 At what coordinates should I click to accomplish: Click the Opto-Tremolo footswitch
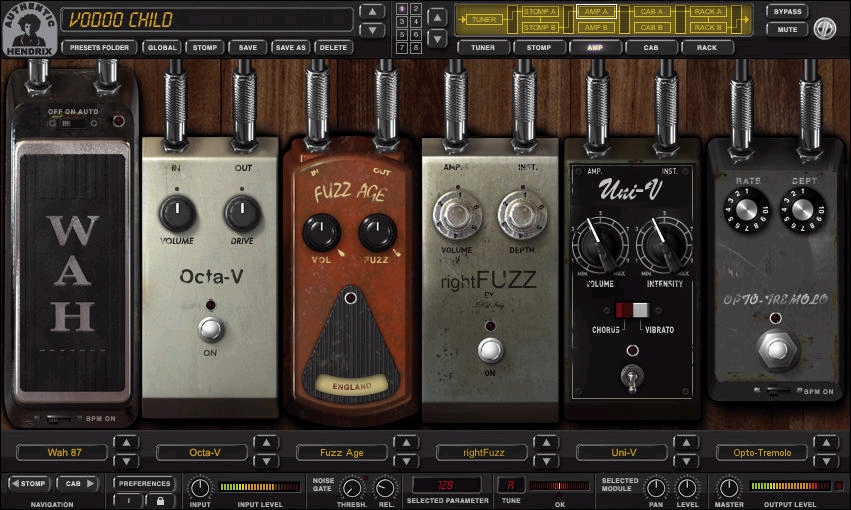[777, 349]
